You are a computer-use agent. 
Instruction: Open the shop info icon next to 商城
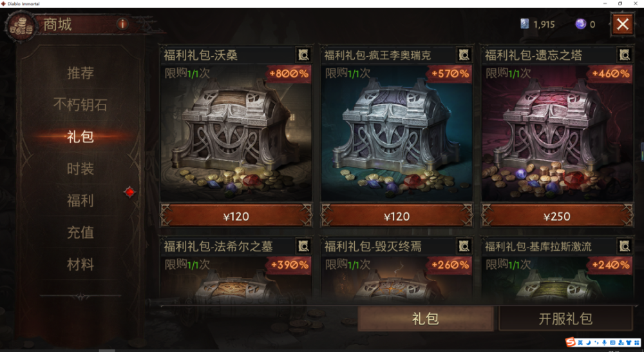click(x=122, y=24)
